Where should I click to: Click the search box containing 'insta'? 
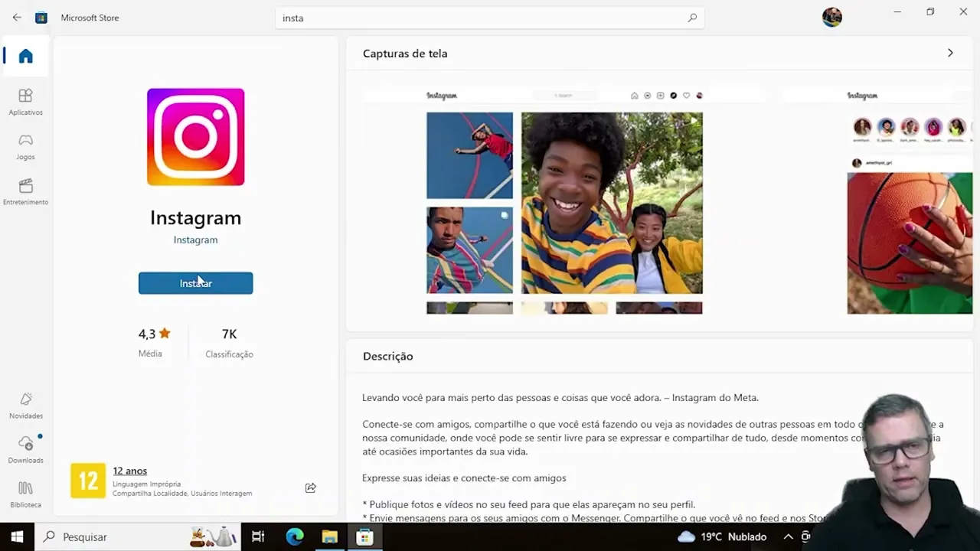click(490, 18)
